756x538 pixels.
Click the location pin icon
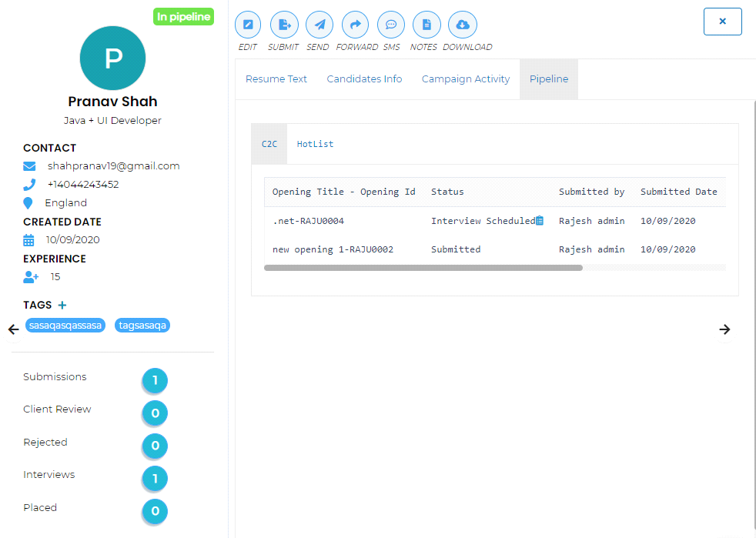tap(28, 203)
